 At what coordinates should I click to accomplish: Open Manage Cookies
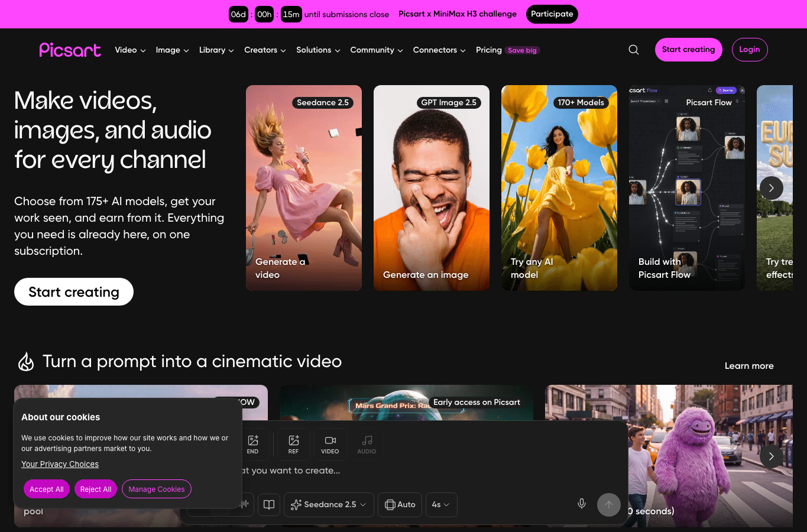pyautogui.click(x=157, y=489)
